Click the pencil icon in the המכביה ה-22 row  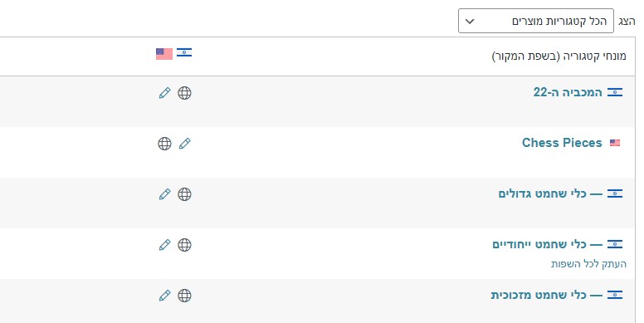(164, 93)
